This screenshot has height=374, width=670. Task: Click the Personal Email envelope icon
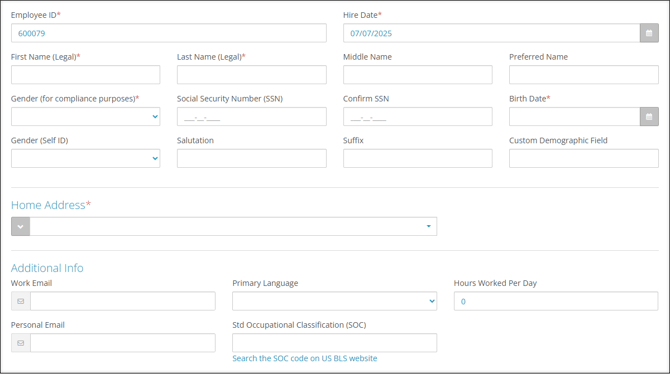pos(21,343)
